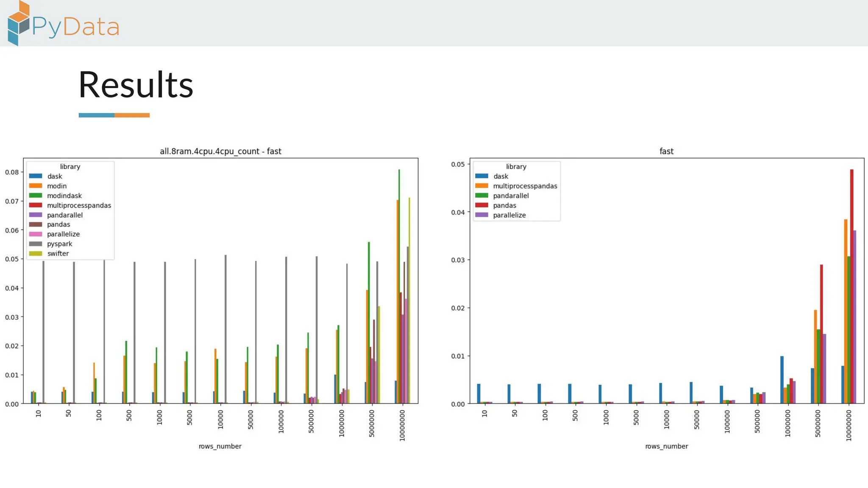Click the blue-orange underline beneath Results
Image resolution: width=868 pixels, height=488 pixels.
pos(114,115)
